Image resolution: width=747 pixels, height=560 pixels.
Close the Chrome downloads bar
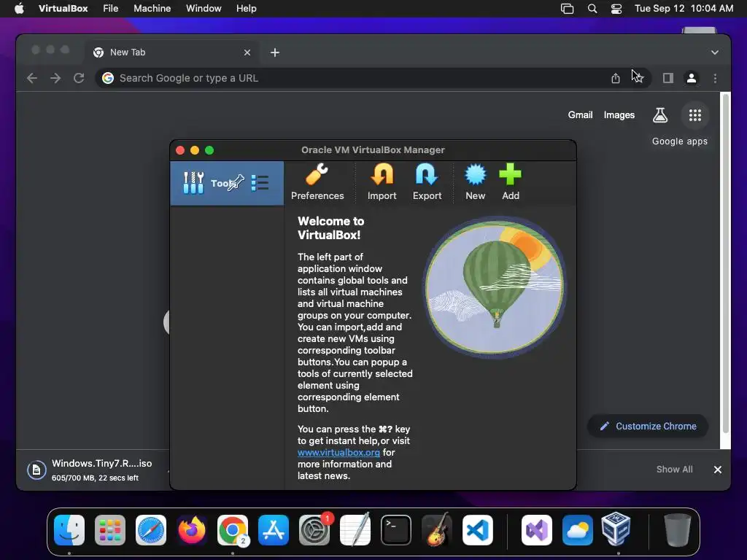(x=718, y=470)
